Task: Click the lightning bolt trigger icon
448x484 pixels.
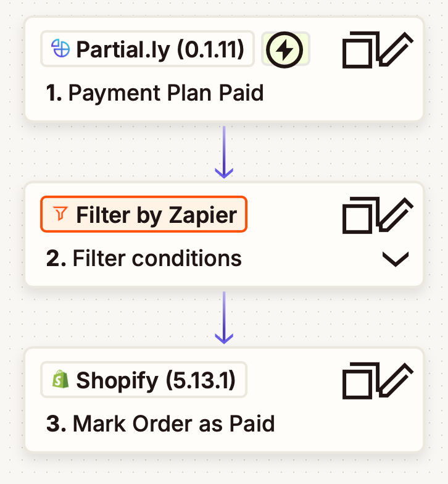Action: click(x=284, y=49)
